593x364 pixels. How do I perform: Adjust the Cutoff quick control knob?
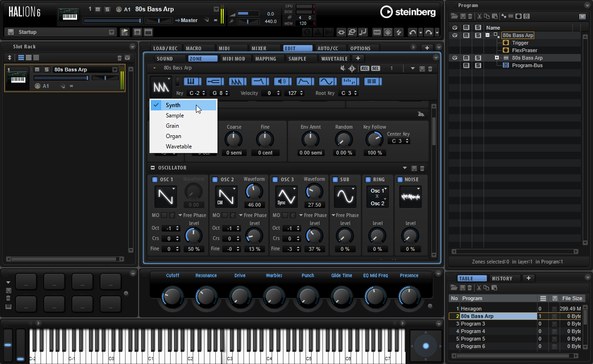[x=172, y=296]
